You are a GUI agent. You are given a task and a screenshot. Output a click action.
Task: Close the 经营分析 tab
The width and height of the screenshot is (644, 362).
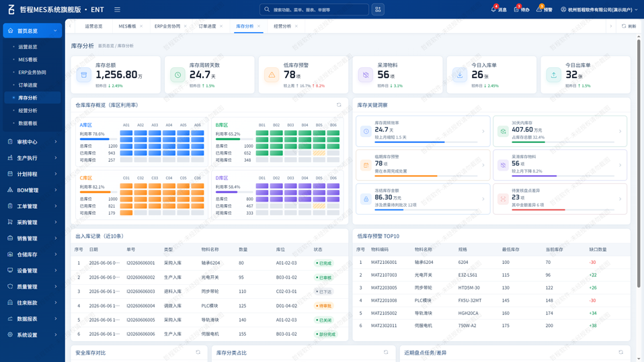point(296,26)
